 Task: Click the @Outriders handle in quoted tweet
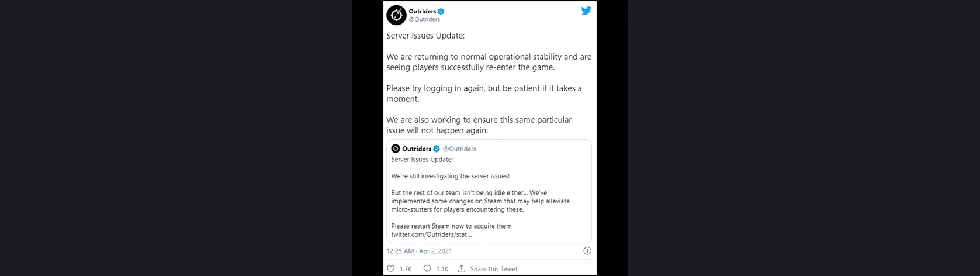(459, 149)
